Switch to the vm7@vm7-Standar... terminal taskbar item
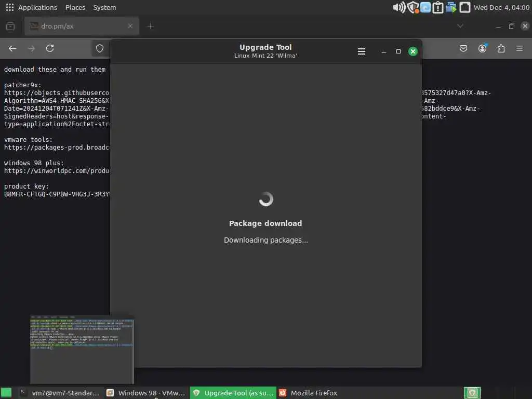 (60, 393)
